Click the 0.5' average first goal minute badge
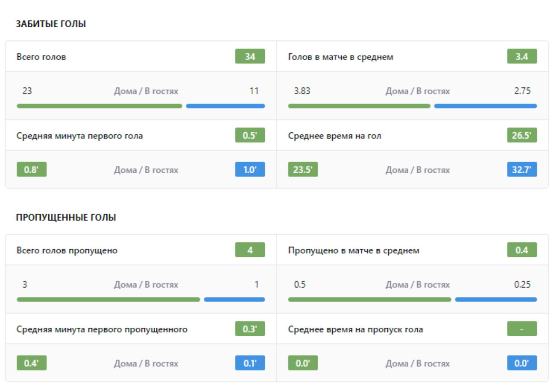This screenshot has height=392, width=553. 250,135
